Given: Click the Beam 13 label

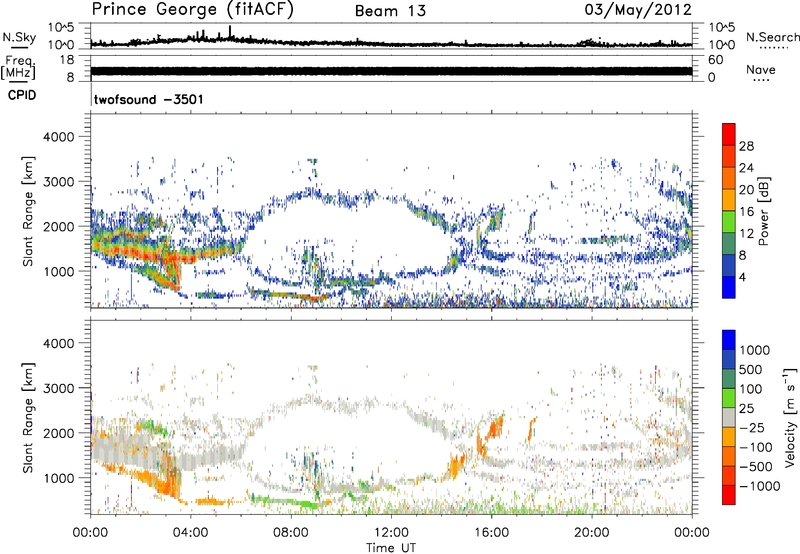Looking at the screenshot, I should [390, 11].
